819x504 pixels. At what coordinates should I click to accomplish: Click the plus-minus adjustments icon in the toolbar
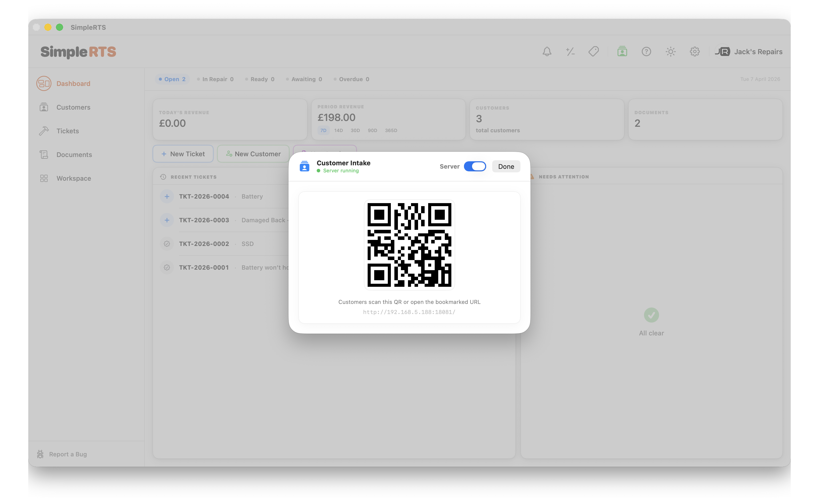click(570, 52)
